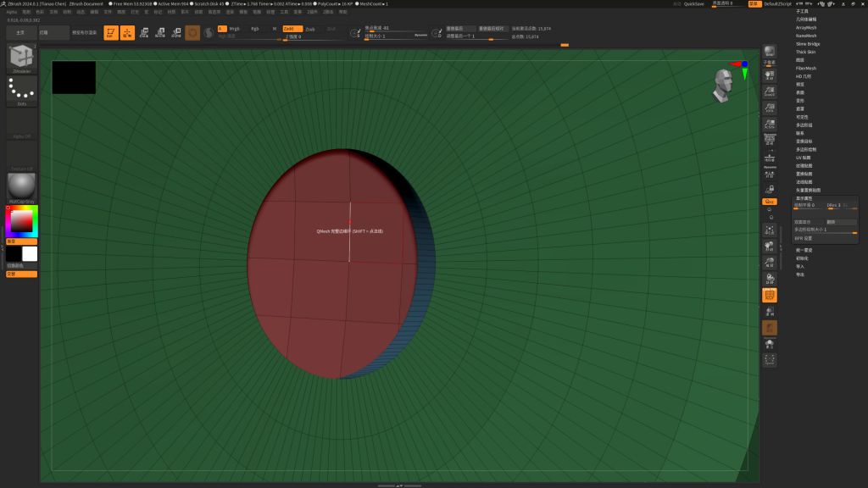Open the 文件 menu
The height and width of the screenshot is (488, 868).
point(108,12)
